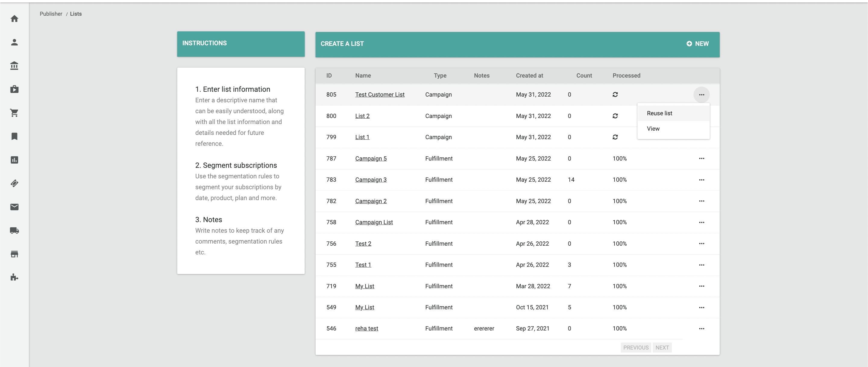Click the NEXT pagination button

coord(662,347)
